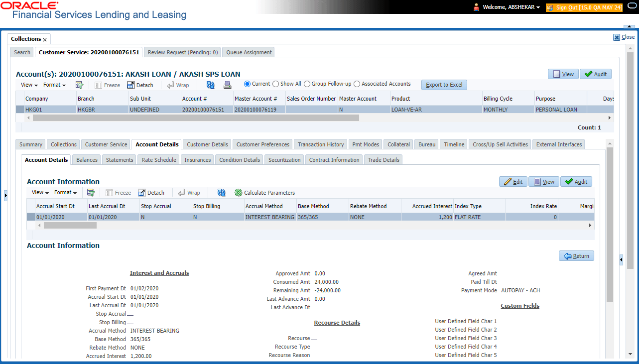Image resolution: width=639 pixels, height=364 pixels.
Task: Open Format menu in Account Information toolbar
Action: pos(65,193)
